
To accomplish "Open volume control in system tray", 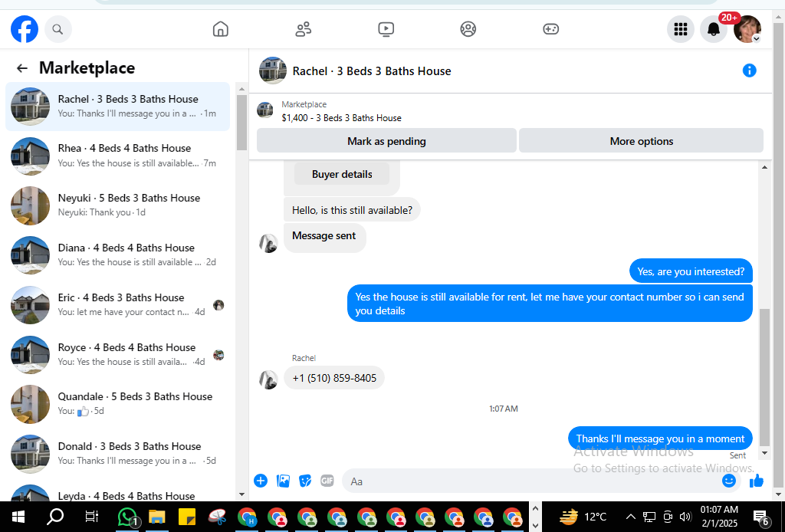I will pyautogui.click(x=685, y=517).
